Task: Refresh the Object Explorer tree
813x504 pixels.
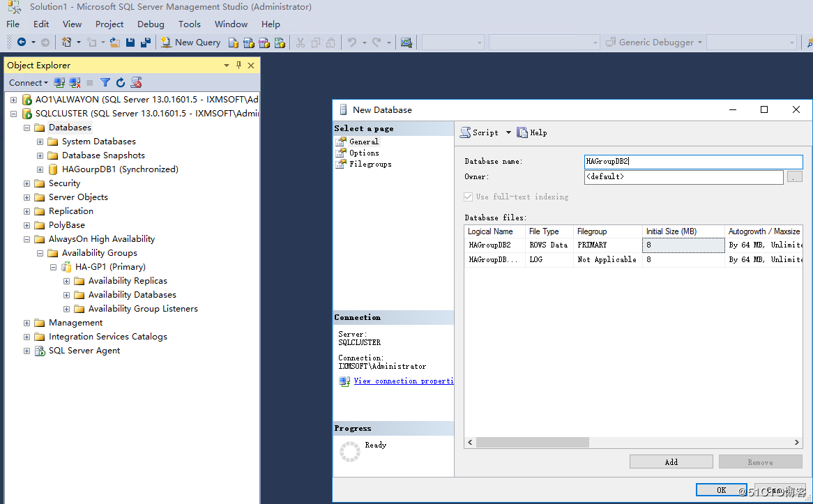Action: pos(119,82)
